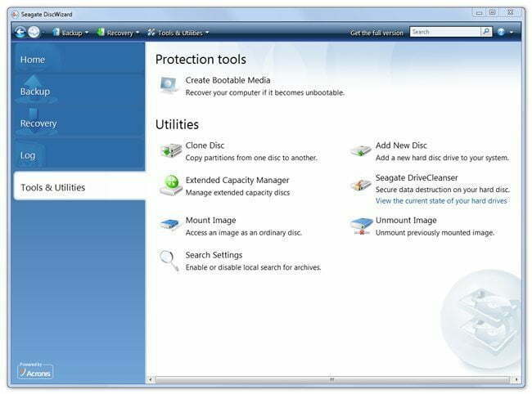The height and width of the screenshot is (394, 532).
Task: Expand the Recovery toolbar dropdown arrow
Action: coord(138,33)
